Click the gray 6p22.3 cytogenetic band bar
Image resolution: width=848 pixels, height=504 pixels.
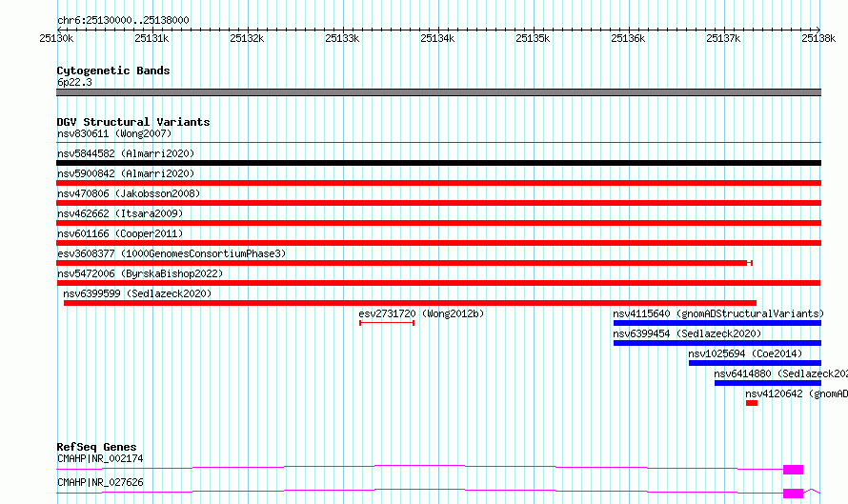point(438,92)
